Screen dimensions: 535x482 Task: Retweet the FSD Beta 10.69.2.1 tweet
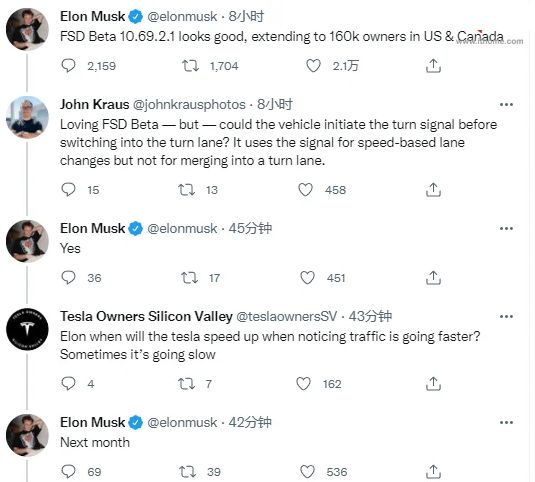click(190, 65)
